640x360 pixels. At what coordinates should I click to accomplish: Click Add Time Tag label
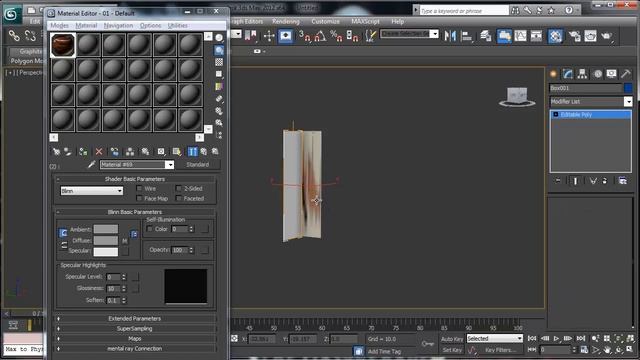[x=384, y=351]
